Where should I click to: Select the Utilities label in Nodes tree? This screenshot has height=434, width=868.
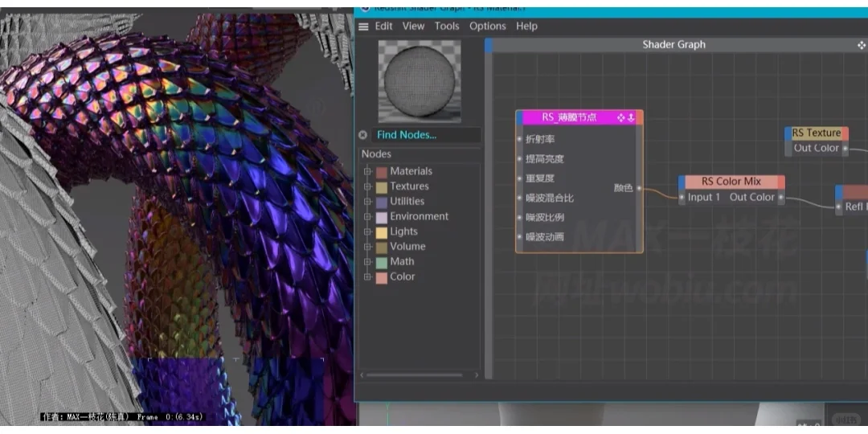[407, 202]
